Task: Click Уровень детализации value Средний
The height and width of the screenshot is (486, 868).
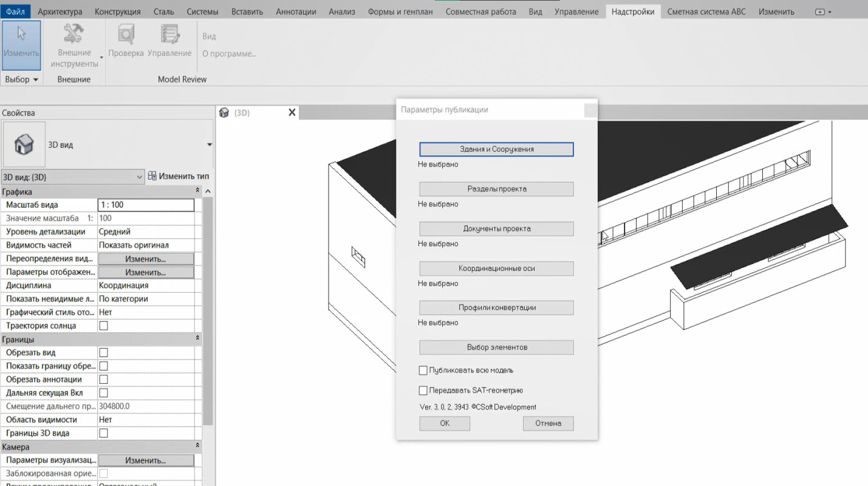Action: click(x=146, y=231)
